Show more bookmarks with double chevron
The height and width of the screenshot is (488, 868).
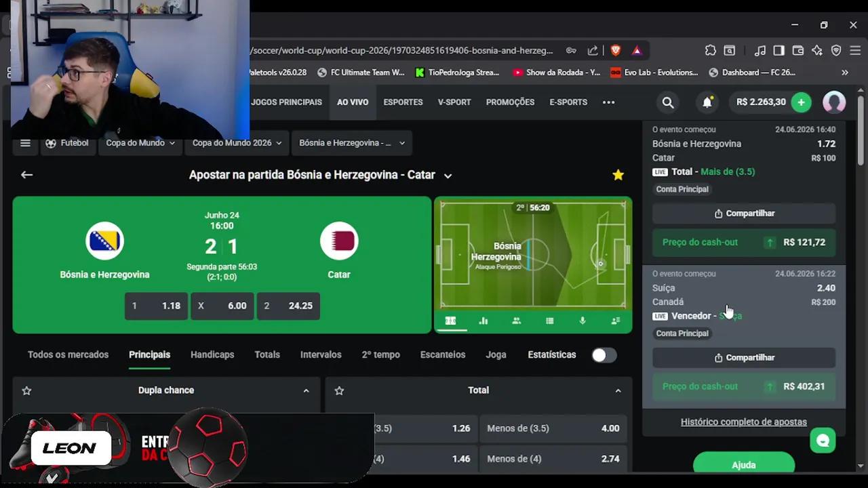[x=845, y=73]
